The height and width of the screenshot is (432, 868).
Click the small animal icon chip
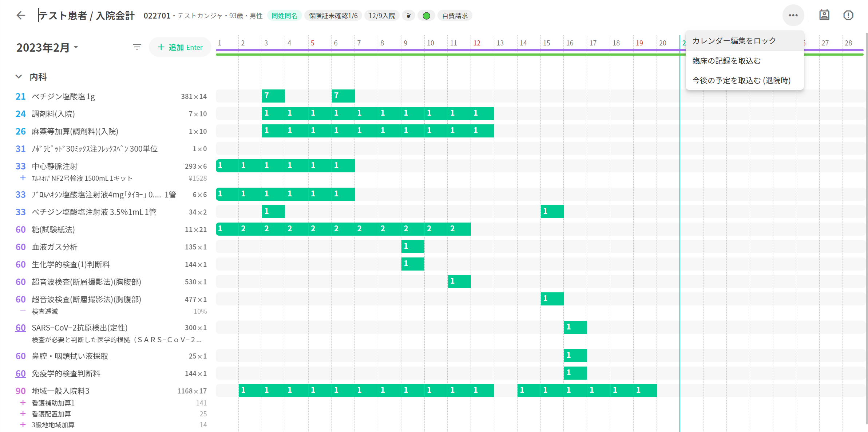pyautogui.click(x=408, y=16)
